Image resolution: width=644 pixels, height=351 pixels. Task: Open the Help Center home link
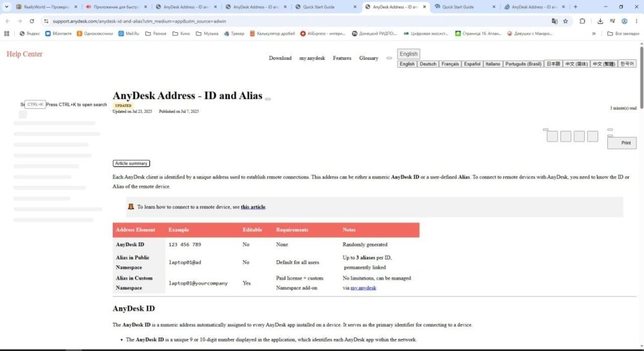pos(24,54)
